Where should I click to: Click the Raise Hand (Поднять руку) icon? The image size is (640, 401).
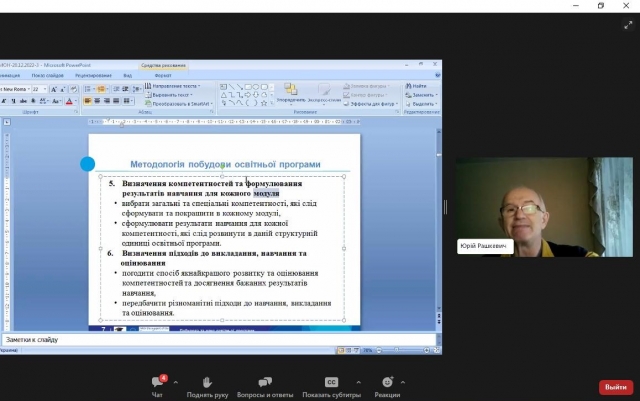tap(207, 382)
